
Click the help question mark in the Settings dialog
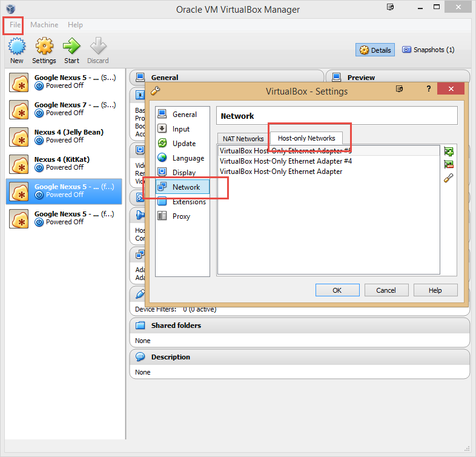coord(428,88)
